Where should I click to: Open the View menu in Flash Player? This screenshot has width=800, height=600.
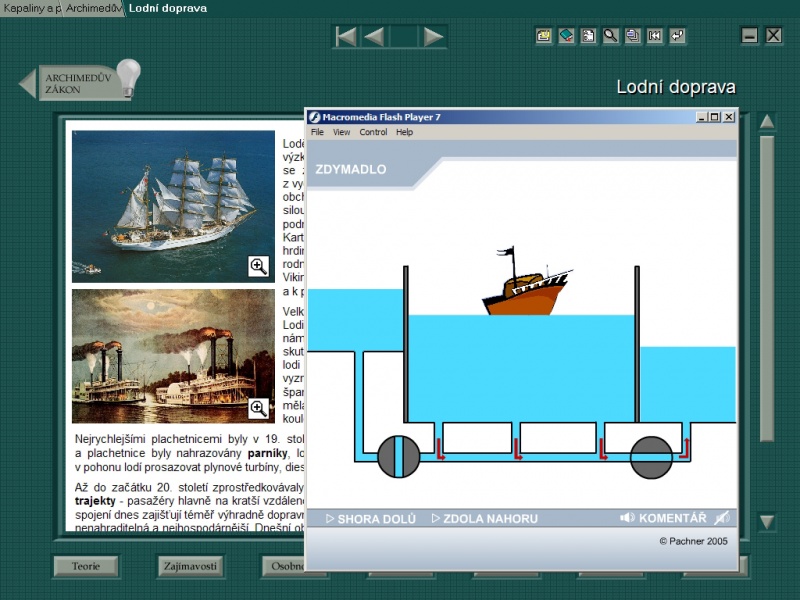click(x=342, y=132)
